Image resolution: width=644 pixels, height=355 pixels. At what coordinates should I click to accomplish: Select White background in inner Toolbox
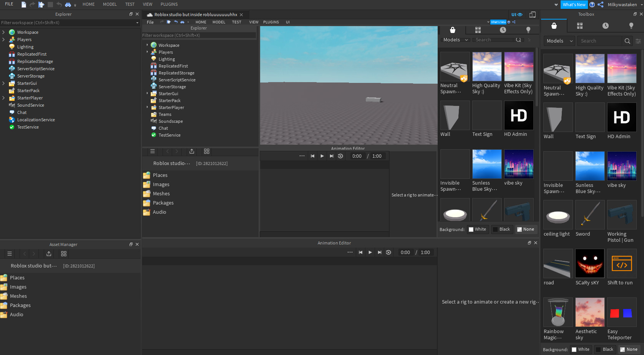[478, 229]
